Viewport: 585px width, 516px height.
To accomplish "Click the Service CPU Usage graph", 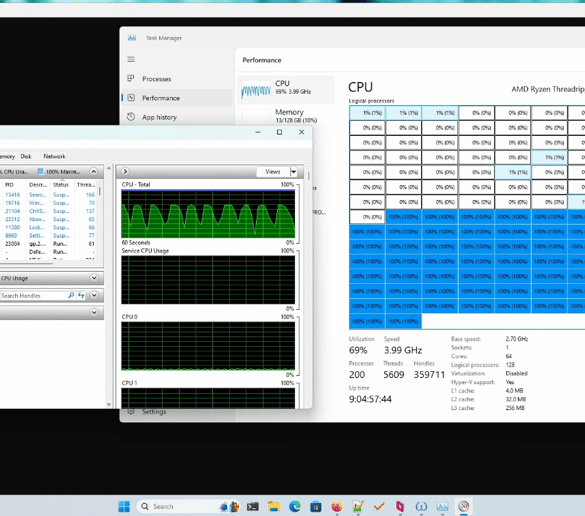I will [208, 280].
